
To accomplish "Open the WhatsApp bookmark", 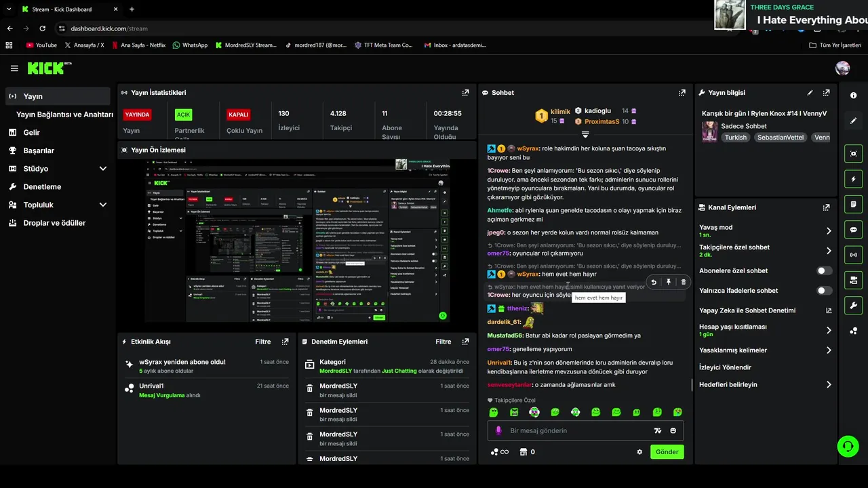I will (x=190, y=45).
